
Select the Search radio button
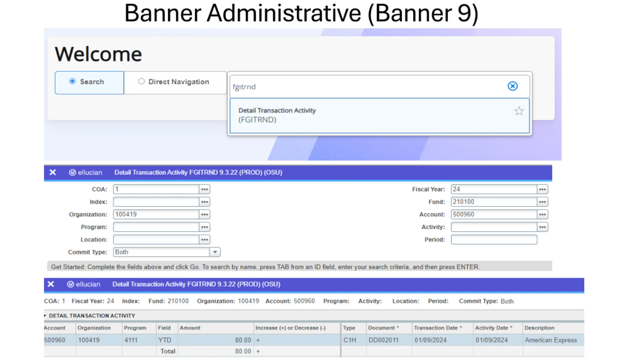click(72, 81)
